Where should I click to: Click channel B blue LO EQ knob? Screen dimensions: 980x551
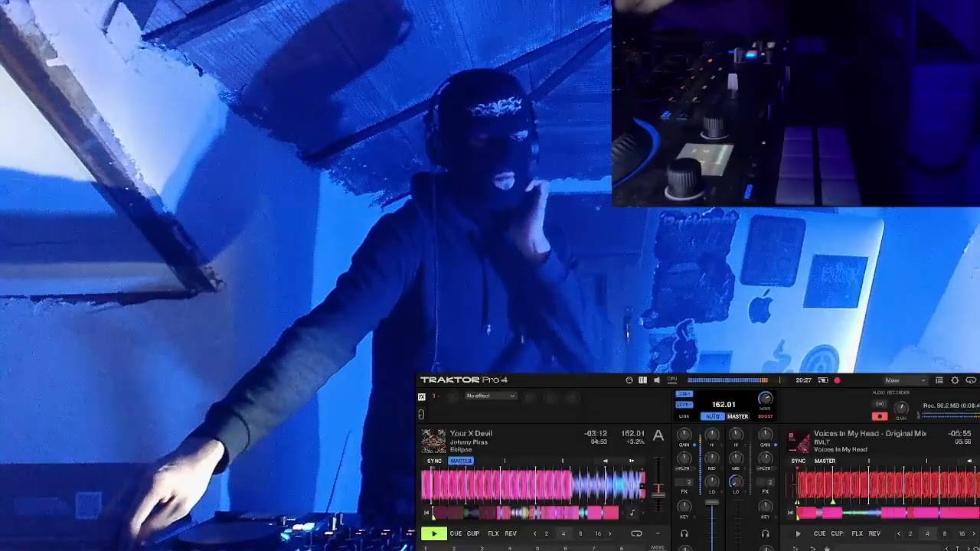(x=736, y=481)
